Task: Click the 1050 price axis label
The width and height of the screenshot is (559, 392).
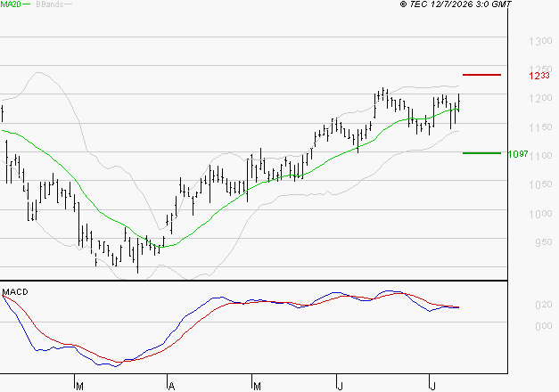Action: tap(540, 184)
